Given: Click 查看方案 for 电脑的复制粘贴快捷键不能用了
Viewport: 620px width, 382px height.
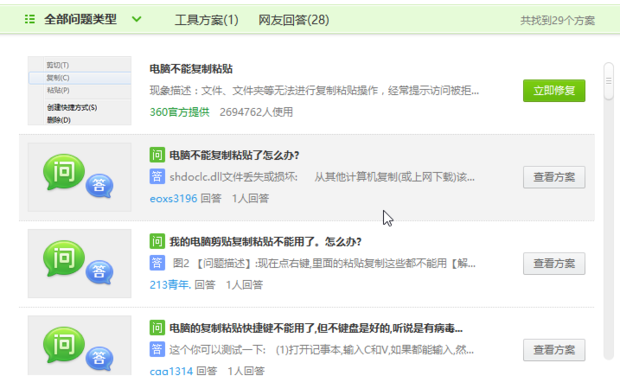Looking at the screenshot, I should [554, 350].
